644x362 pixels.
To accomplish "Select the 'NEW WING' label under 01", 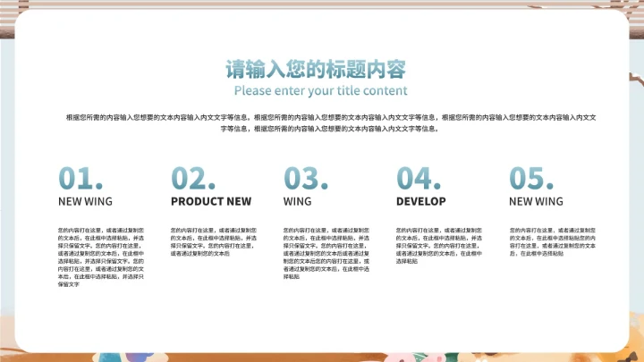I will (x=85, y=201).
